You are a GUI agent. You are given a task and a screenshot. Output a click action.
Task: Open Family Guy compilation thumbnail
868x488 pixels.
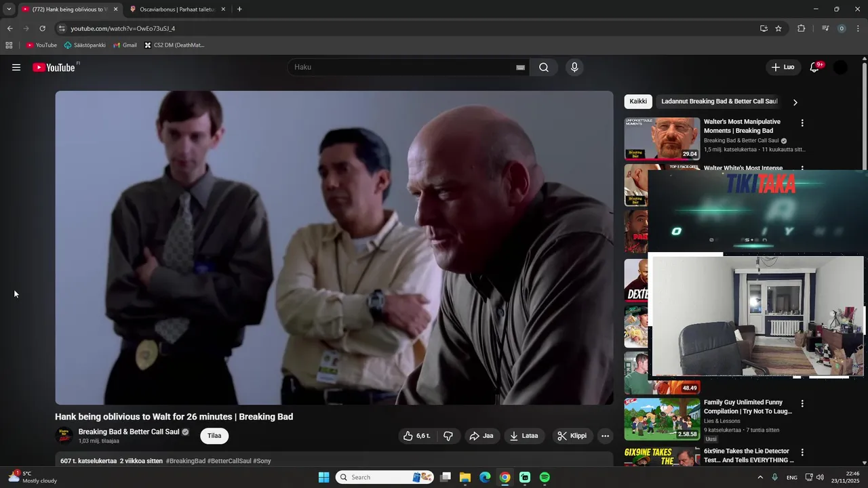[x=662, y=420]
